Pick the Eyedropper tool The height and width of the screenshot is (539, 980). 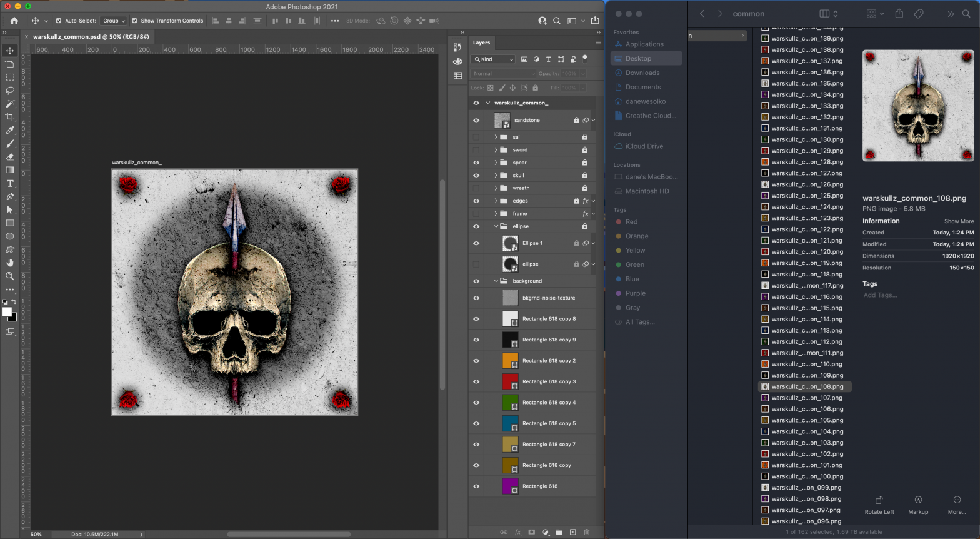tap(10, 130)
